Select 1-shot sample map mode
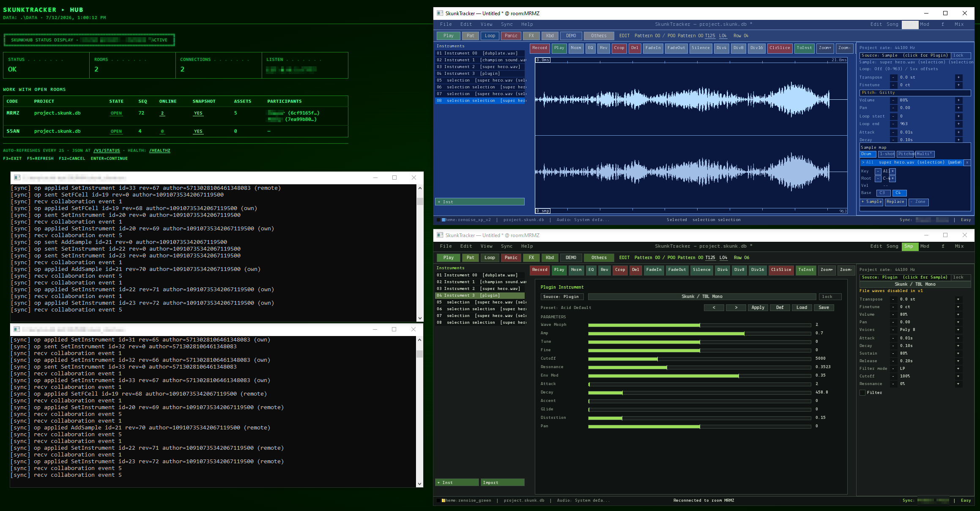Image resolution: width=980 pixels, height=511 pixels. (887, 154)
